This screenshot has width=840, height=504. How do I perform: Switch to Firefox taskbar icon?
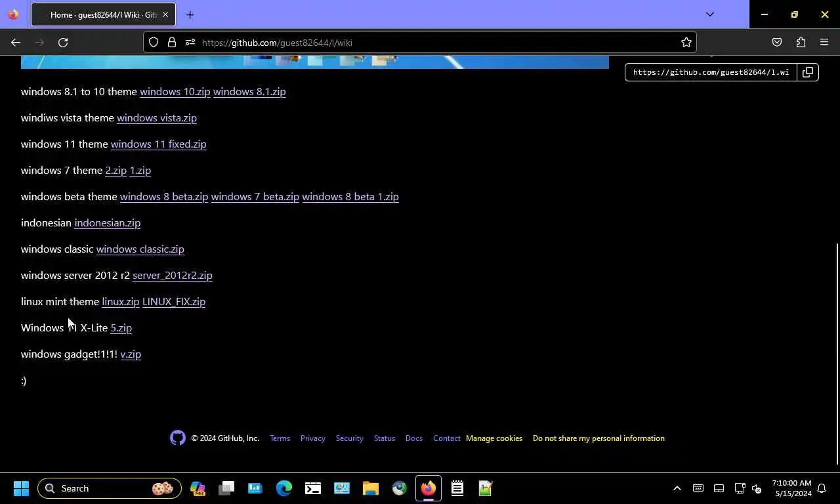tap(429, 488)
